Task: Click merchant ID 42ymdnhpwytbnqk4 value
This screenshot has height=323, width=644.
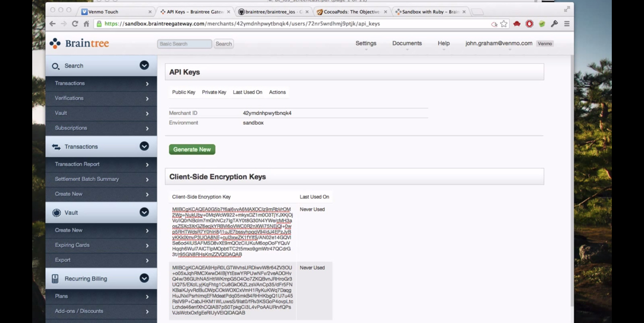Action: click(x=267, y=113)
